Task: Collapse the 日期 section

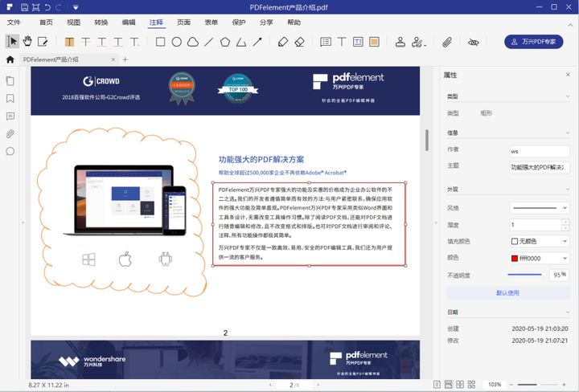Action: (x=568, y=312)
